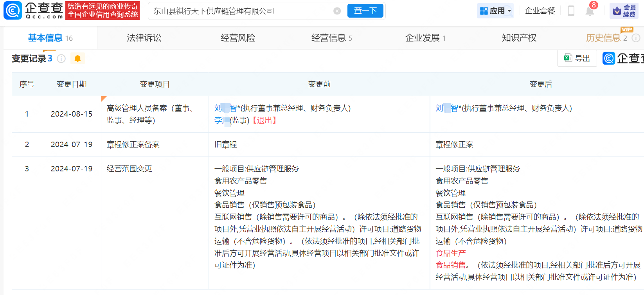Switch to the 经营信息 tab
The image size is (644, 295).
[x=332, y=38]
